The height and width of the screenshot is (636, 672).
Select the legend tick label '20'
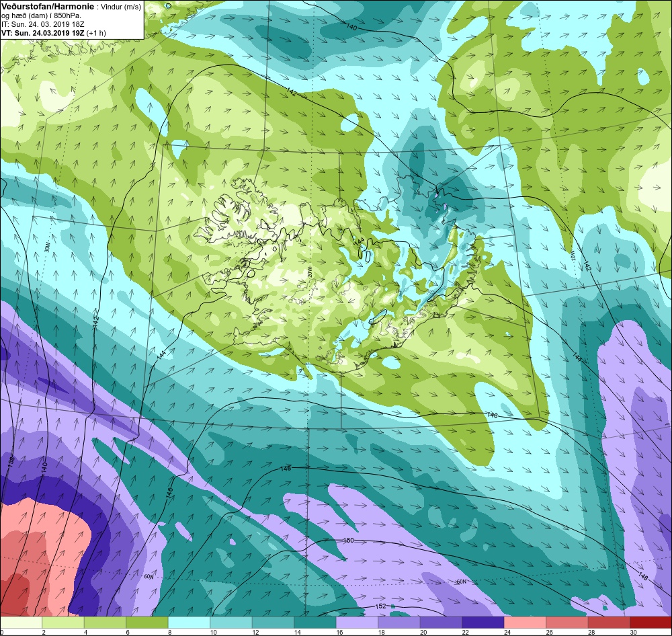(x=423, y=632)
